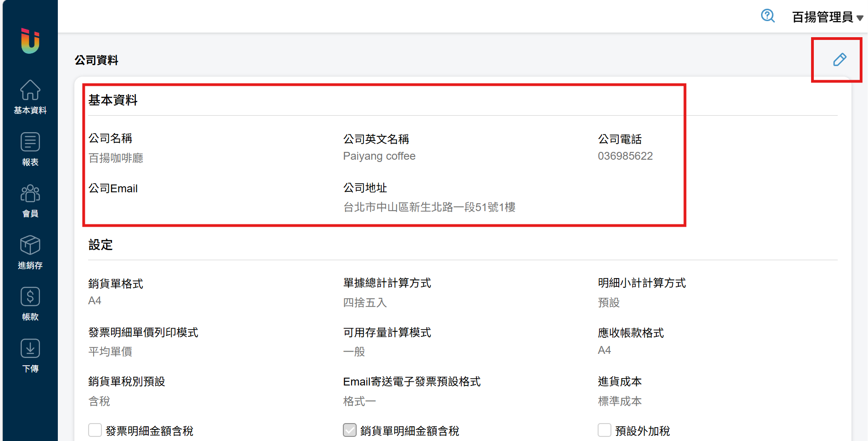Click the 公司資料 page title
The height and width of the screenshot is (441, 868).
(x=96, y=60)
